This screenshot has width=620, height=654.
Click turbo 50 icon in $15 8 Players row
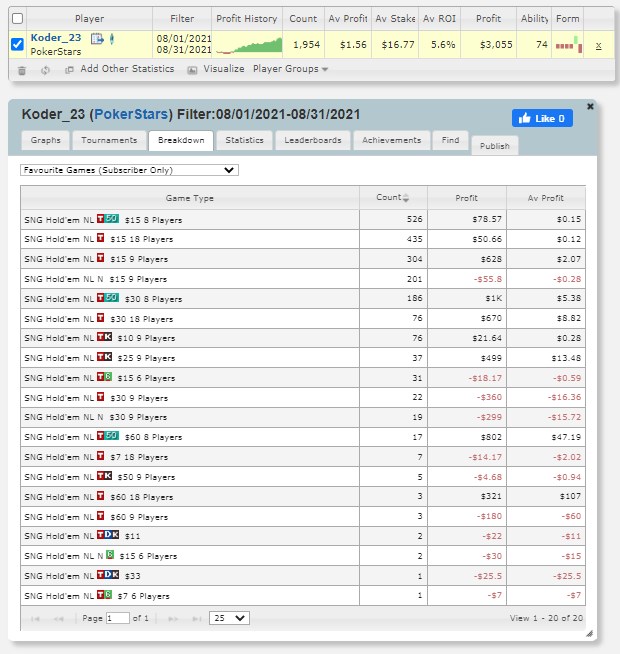pos(108,219)
